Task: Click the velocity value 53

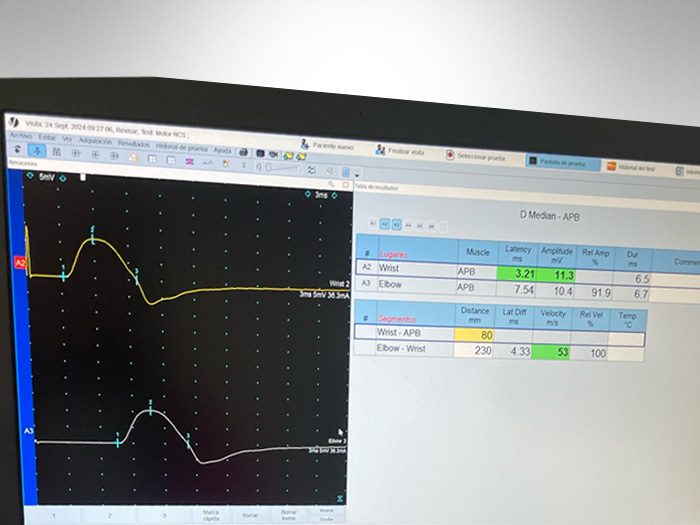Action: pos(551,352)
